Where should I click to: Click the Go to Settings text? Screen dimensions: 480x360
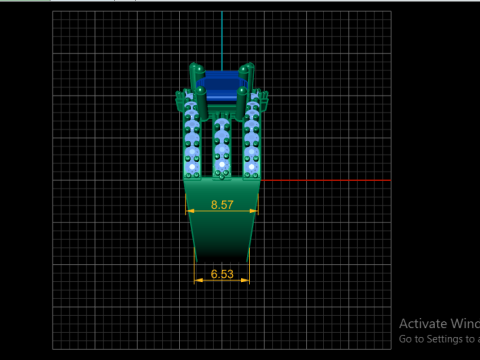pyautogui.click(x=439, y=339)
